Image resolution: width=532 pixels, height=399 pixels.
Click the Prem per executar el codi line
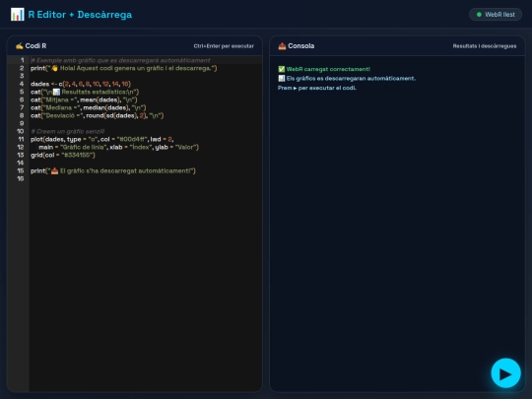click(317, 88)
